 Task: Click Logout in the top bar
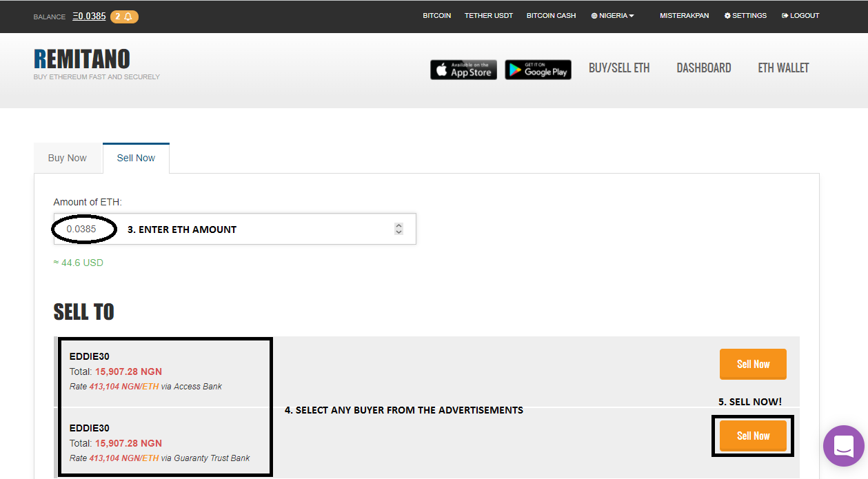coord(800,16)
